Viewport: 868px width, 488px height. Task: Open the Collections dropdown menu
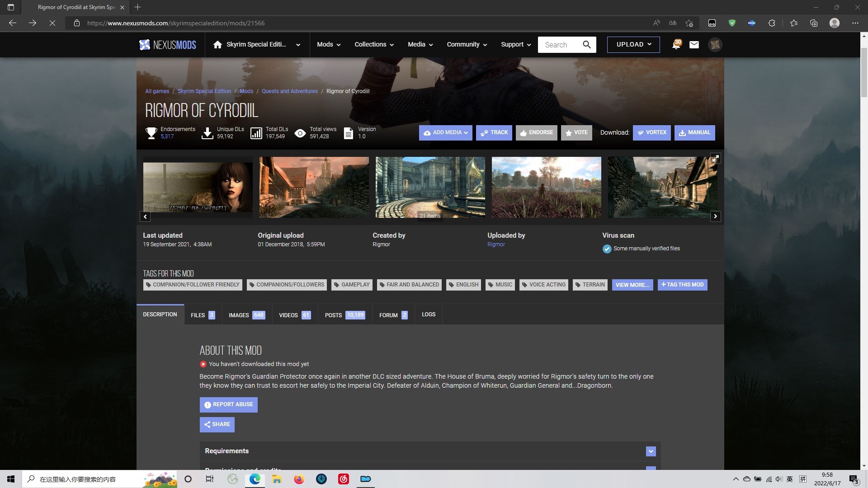click(374, 44)
